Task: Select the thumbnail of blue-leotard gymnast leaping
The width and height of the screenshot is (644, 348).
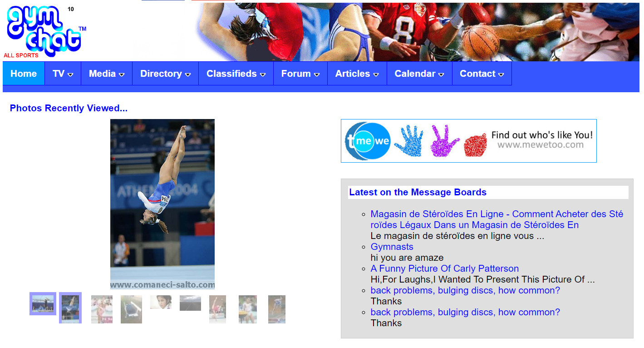Action: pyautogui.click(x=277, y=309)
